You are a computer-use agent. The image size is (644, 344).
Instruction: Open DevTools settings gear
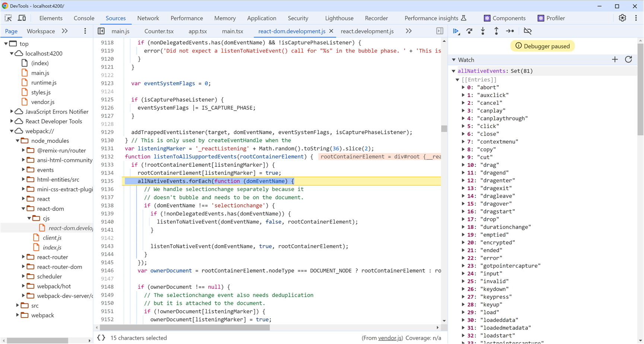point(622,18)
